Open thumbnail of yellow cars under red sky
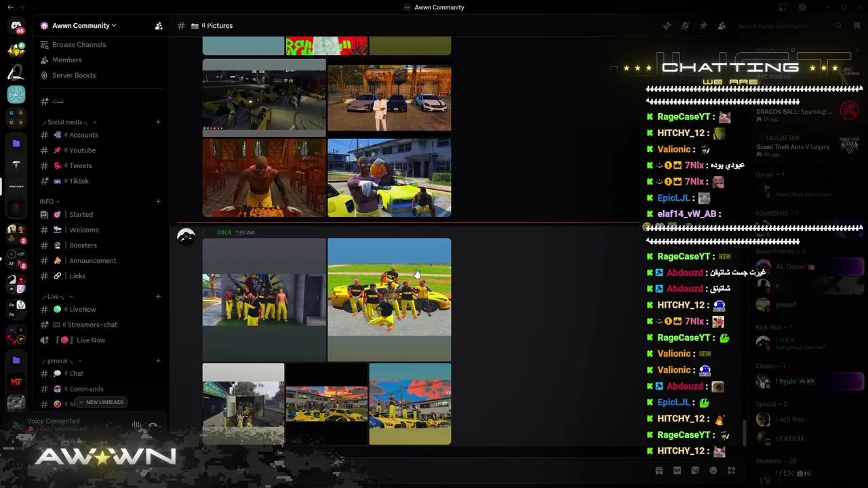Image resolution: width=868 pixels, height=488 pixels. tap(327, 404)
